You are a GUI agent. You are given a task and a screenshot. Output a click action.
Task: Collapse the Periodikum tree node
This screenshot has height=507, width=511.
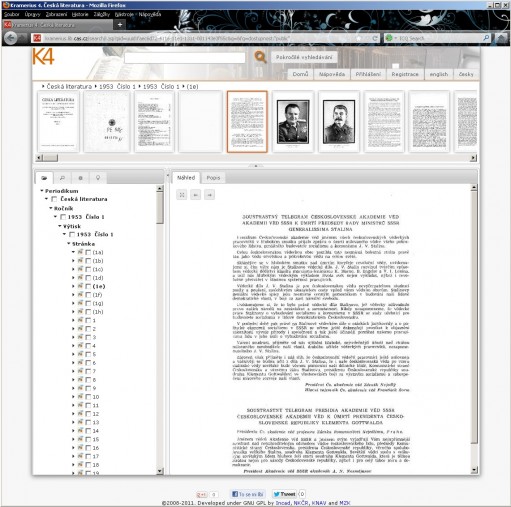[42, 191]
